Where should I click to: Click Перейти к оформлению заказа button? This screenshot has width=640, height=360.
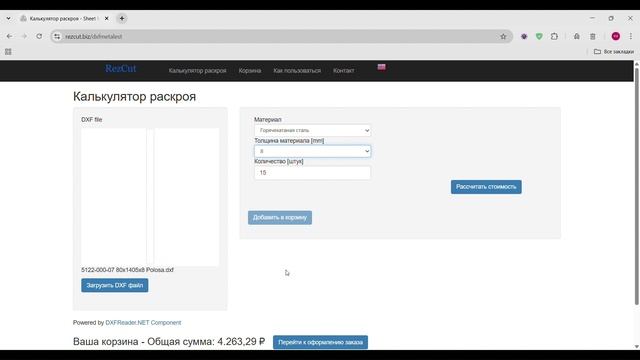point(320,342)
